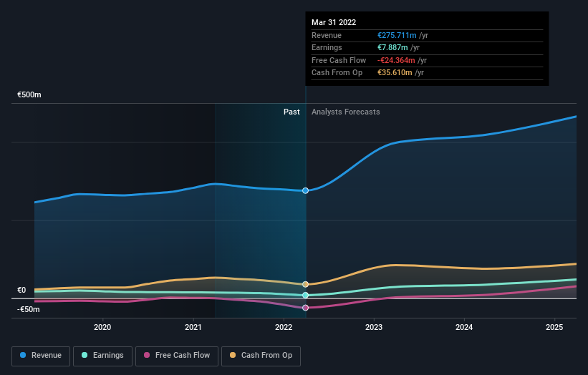Click the 2020 x-axis label
The height and width of the screenshot is (375, 588).
tap(102, 328)
